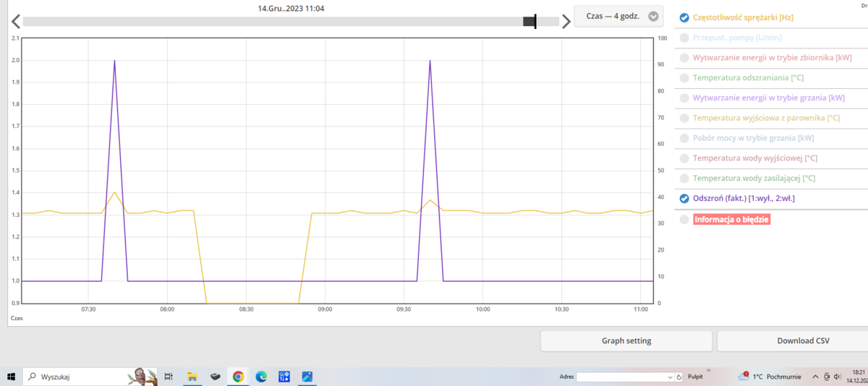Click the timeline slider handle
The image size is (868, 386).
point(530,22)
